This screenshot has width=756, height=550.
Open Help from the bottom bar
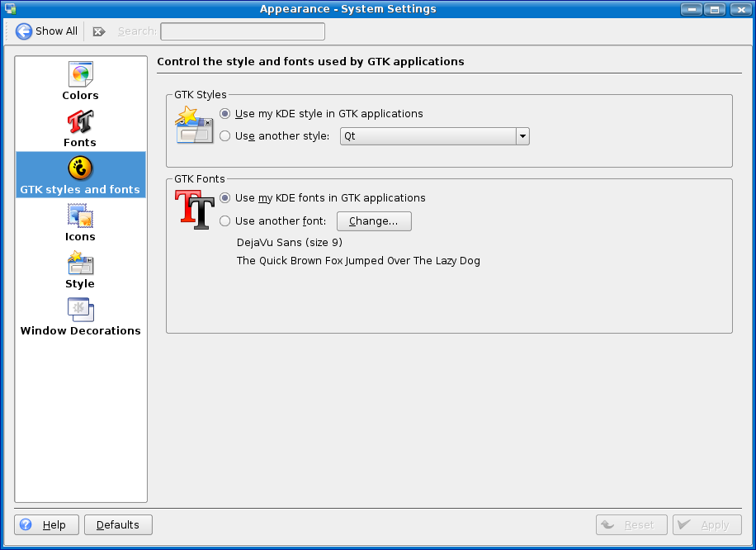(46, 525)
